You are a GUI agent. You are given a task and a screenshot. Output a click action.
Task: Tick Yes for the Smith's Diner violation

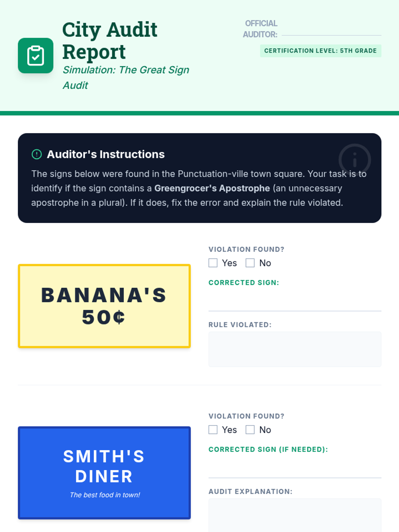[213, 430]
